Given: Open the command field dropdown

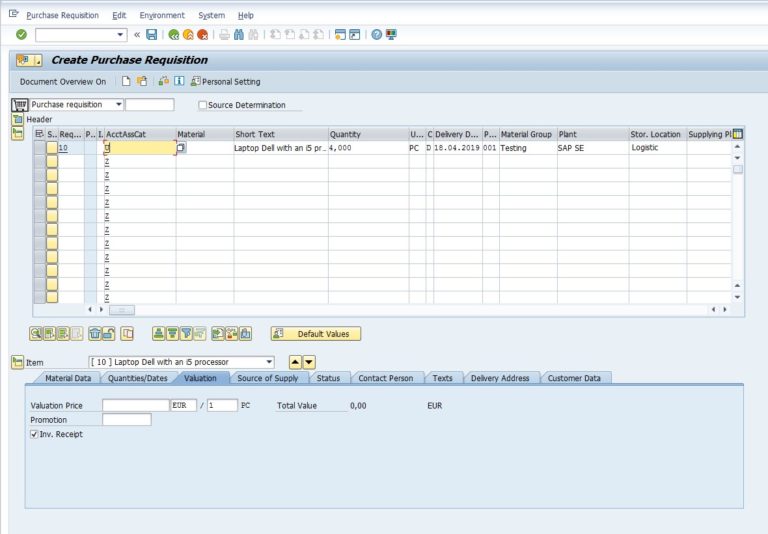Looking at the screenshot, I should (120, 35).
